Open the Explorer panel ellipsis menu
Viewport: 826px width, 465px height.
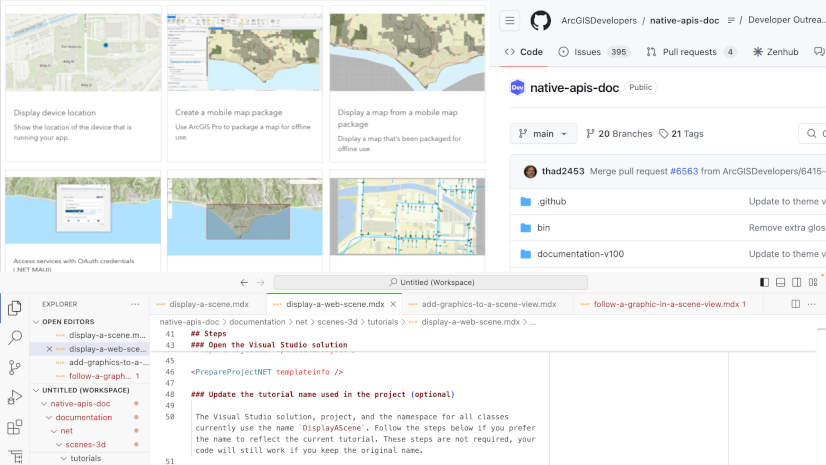(135, 304)
